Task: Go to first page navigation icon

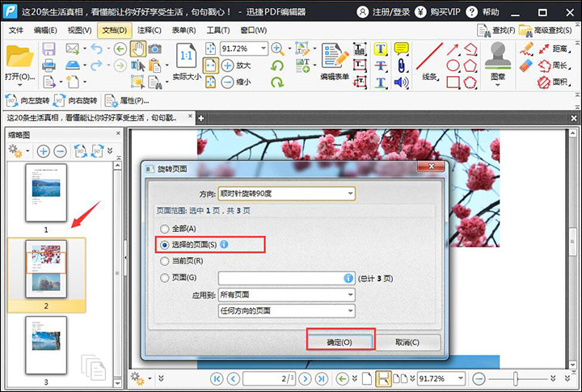Action: [x=216, y=378]
